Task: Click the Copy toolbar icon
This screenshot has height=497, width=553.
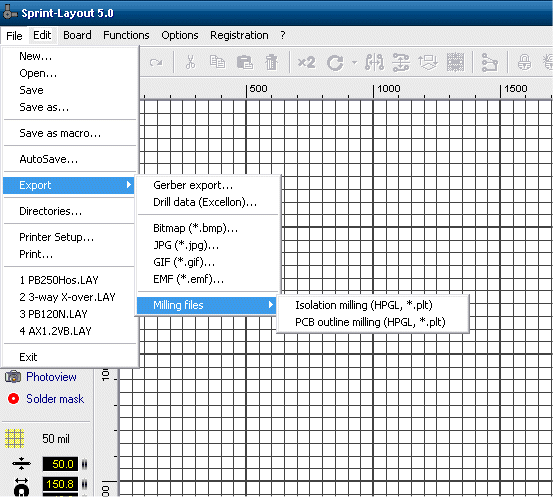Action: pyautogui.click(x=217, y=62)
